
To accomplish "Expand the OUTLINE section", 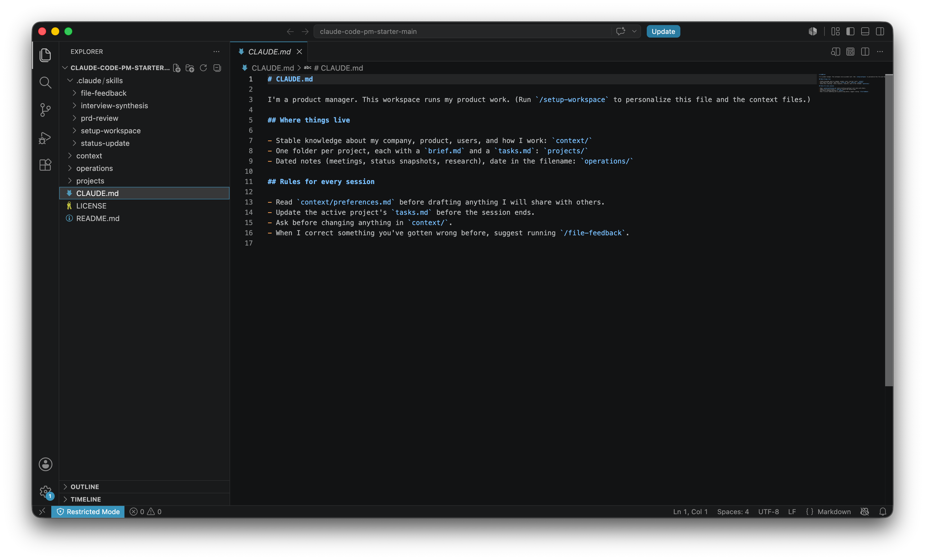I will point(145,487).
